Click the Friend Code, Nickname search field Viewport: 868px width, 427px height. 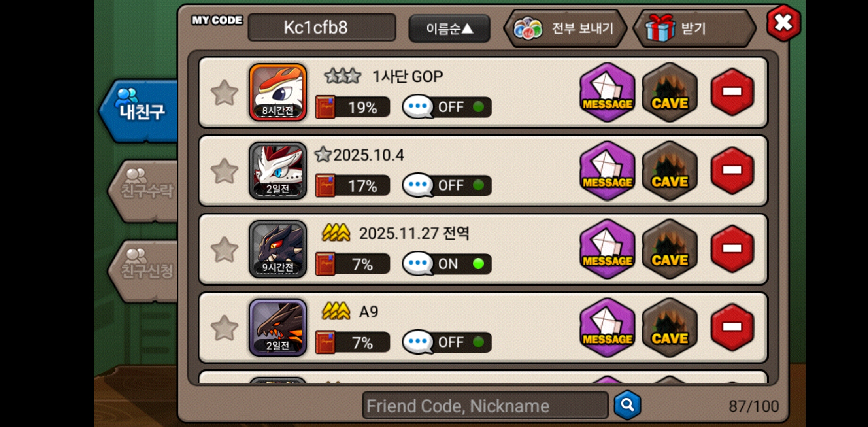pyautogui.click(x=485, y=406)
